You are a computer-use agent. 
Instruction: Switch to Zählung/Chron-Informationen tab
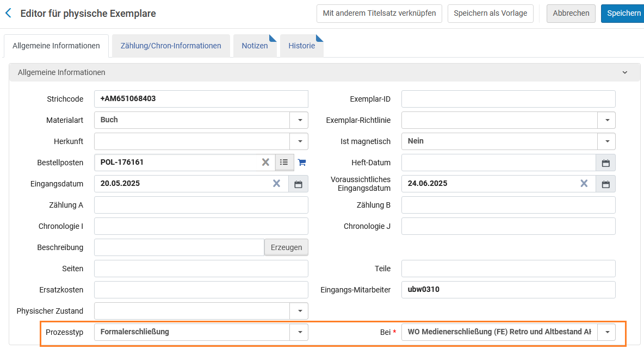pos(171,46)
